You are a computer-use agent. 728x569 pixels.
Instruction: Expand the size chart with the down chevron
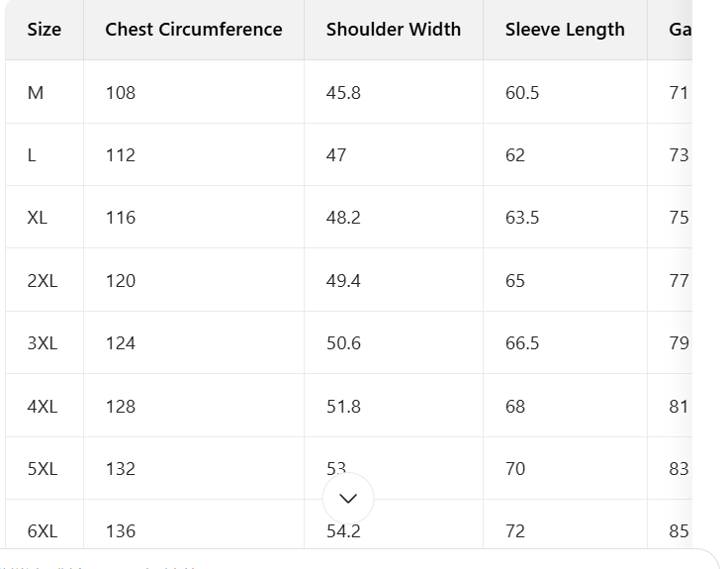348,499
